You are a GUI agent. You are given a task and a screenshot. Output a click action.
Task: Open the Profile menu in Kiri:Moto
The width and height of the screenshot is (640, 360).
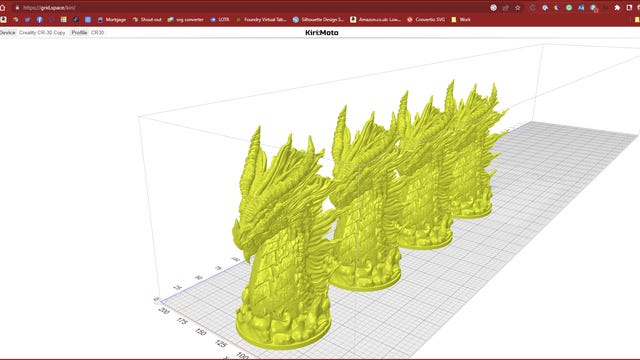[x=79, y=33]
